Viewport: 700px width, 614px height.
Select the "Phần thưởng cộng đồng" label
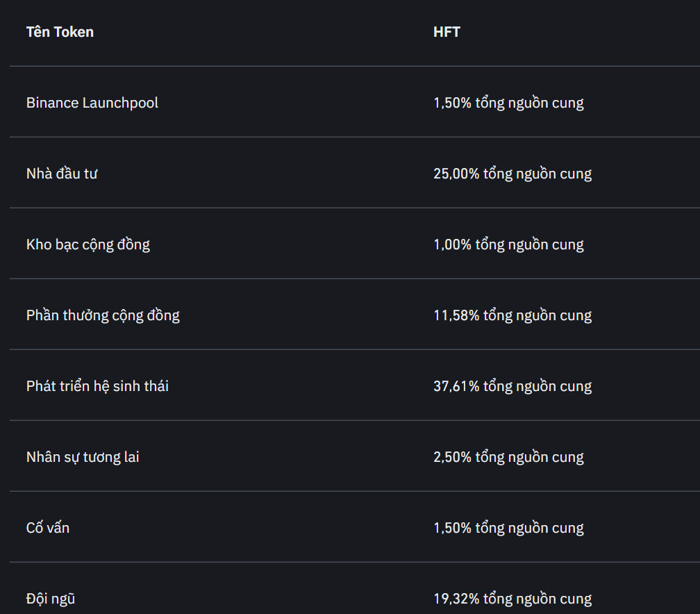(x=103, y=315)
